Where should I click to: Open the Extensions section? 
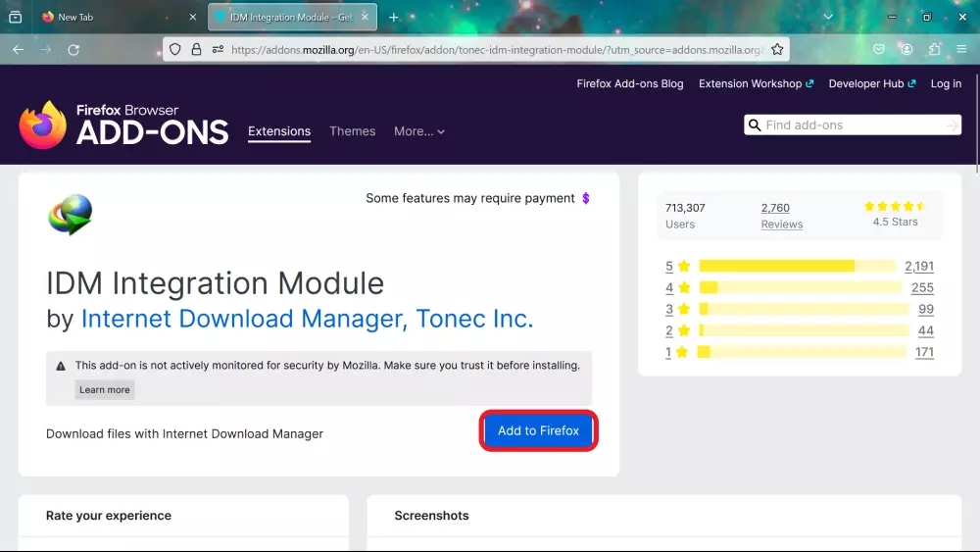(279, 131)
